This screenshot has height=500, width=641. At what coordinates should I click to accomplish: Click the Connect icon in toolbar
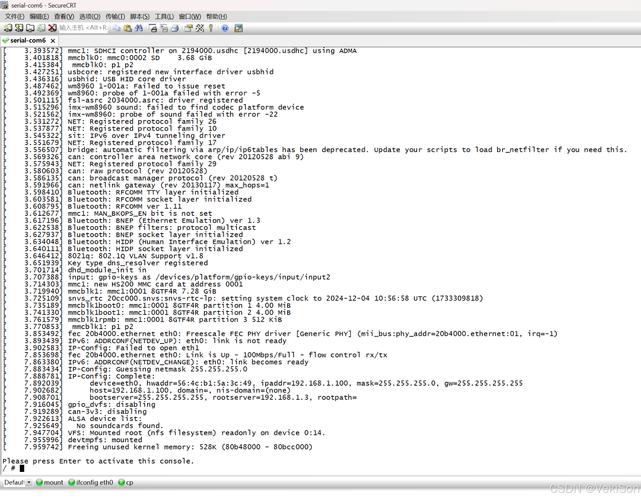tap(8, 28)
